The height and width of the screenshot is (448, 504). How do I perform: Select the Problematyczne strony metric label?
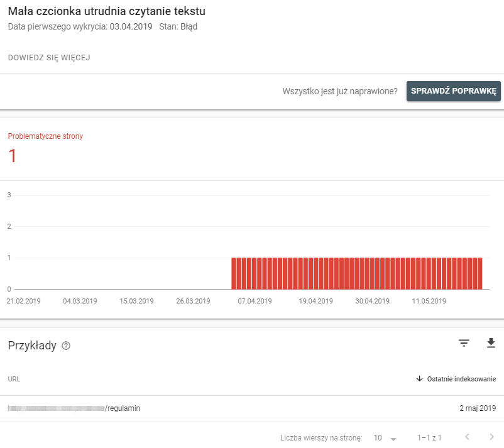45,136
